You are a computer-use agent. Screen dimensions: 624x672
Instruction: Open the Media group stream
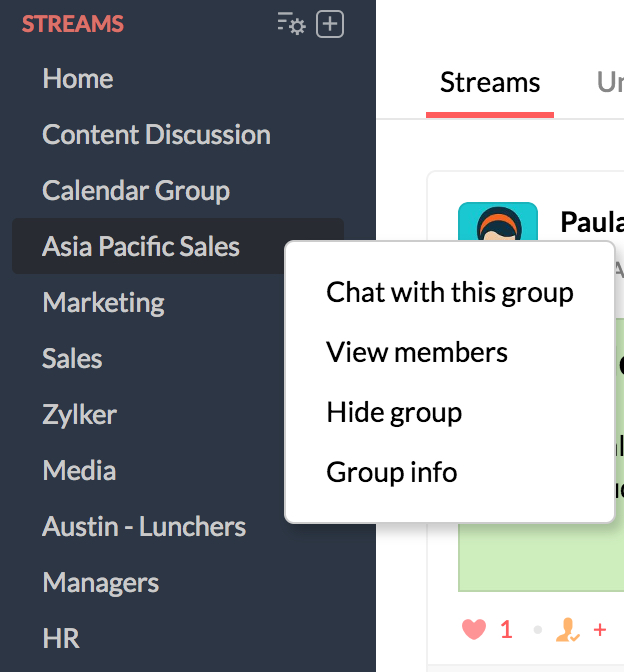[79, 471]
